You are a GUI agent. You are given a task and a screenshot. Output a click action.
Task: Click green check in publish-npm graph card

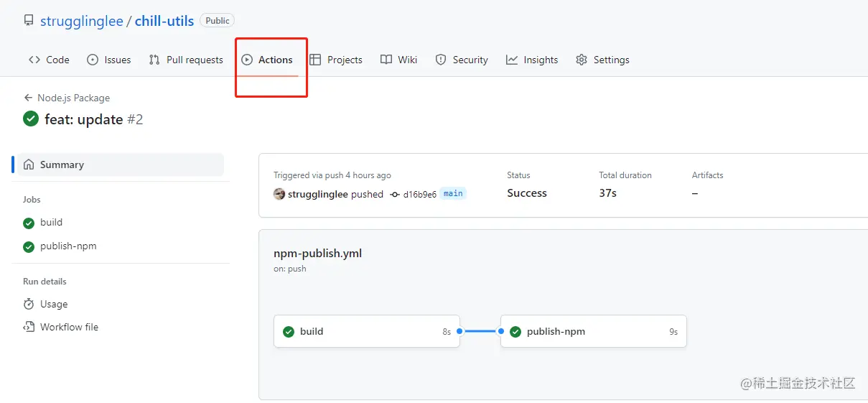[x=515, y=332]
